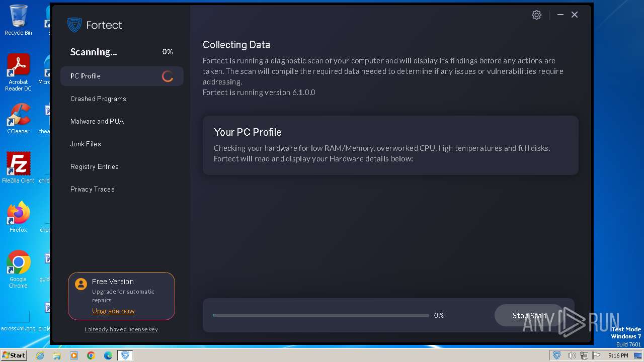Click I already have a license key
Image resolution: width=644 pixels, height=362 pixels.
[121, 329]
